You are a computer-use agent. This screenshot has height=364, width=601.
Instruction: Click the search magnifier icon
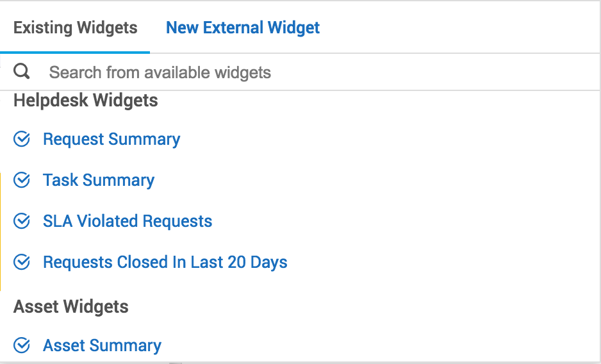pos(22,71)
